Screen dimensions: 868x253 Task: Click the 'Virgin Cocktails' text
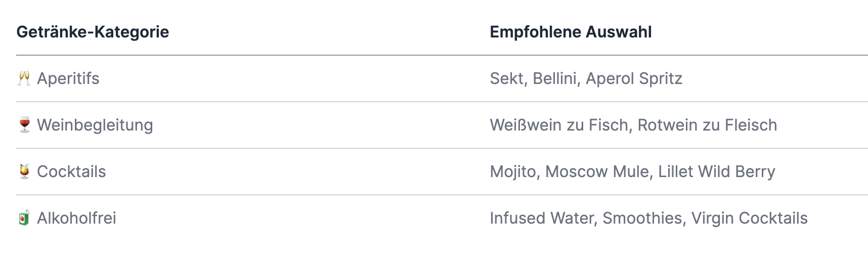point(749,218)
